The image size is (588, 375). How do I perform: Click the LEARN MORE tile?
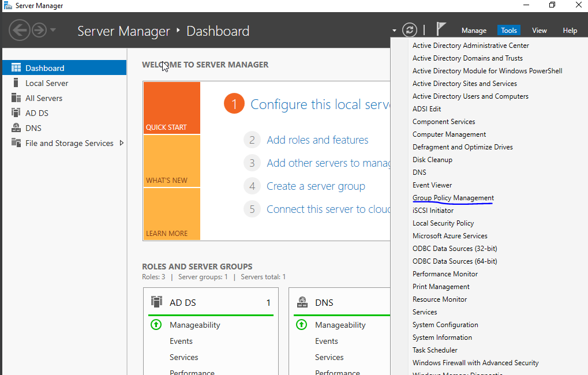[172, 213]
